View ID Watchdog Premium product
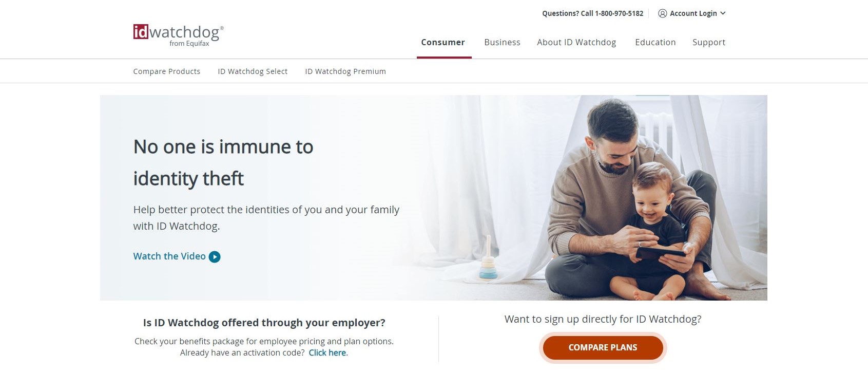The image size is (868, 372). (345, 71)
